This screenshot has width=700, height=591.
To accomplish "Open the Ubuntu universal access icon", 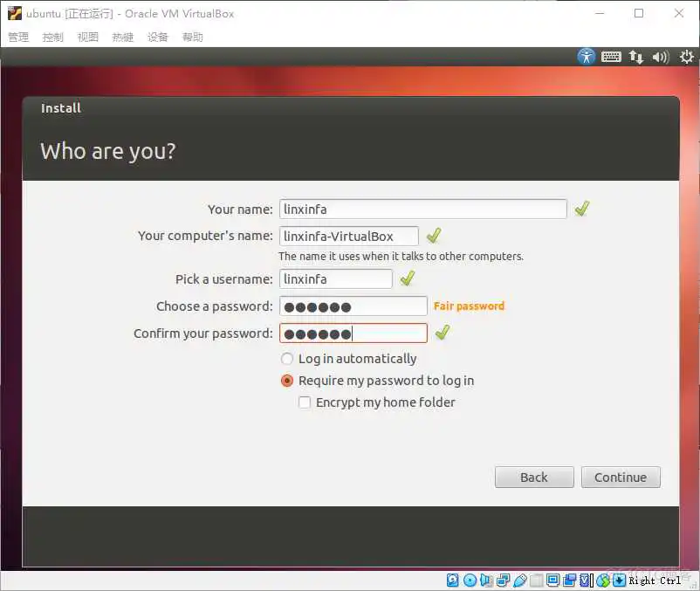I will 587,56.
